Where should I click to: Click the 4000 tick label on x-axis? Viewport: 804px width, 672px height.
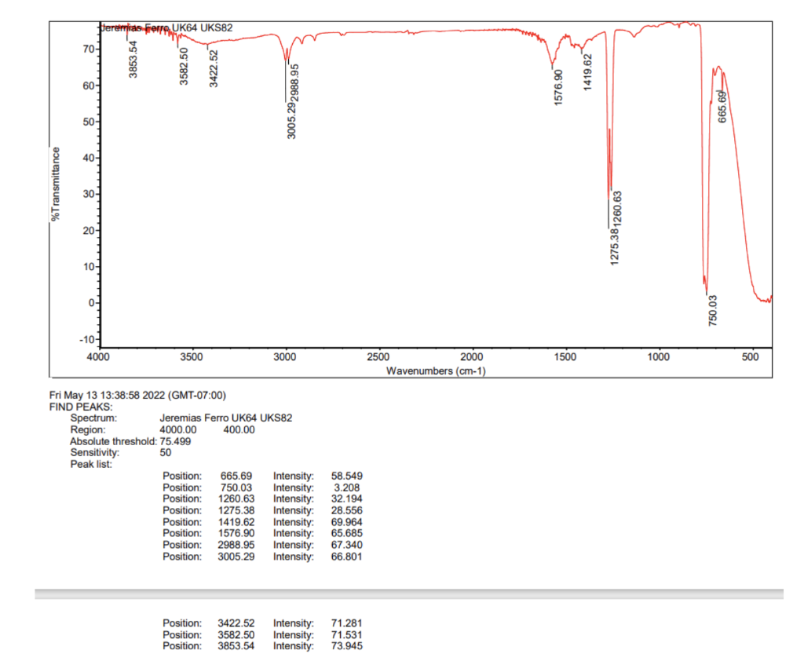(98, 357)
